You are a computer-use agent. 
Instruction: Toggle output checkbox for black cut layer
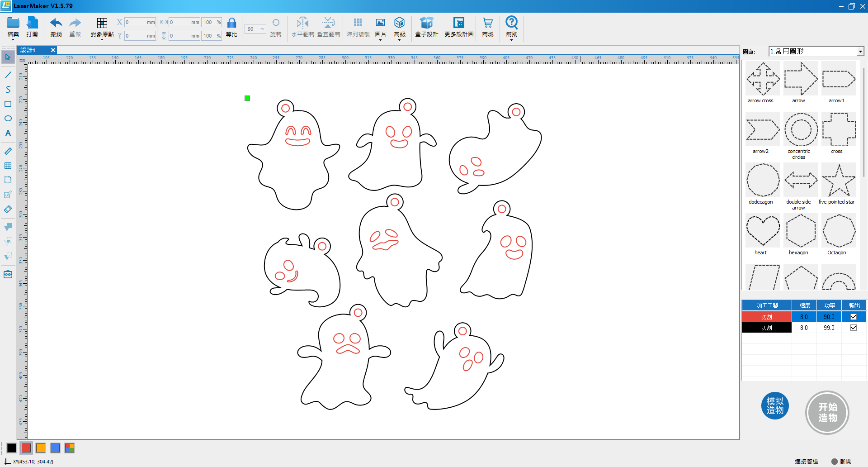(x=853, y=328)
